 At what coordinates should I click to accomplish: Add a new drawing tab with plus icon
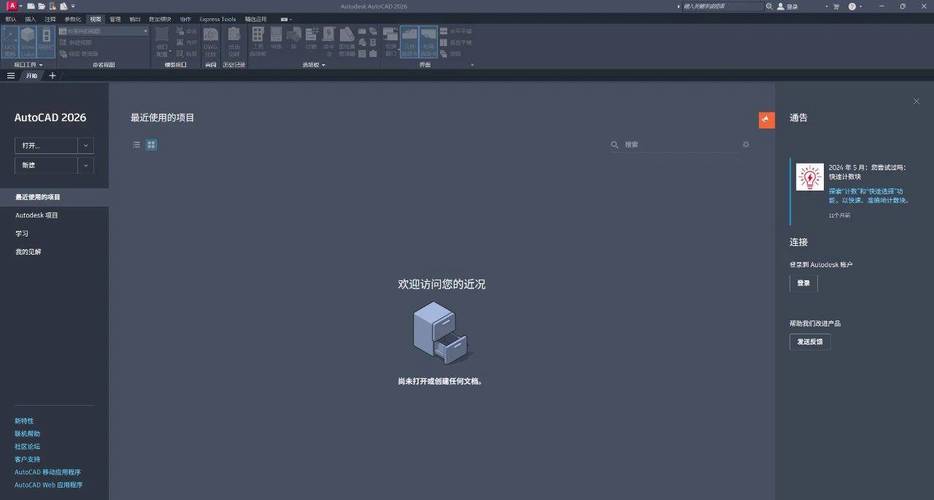(53, 76)
